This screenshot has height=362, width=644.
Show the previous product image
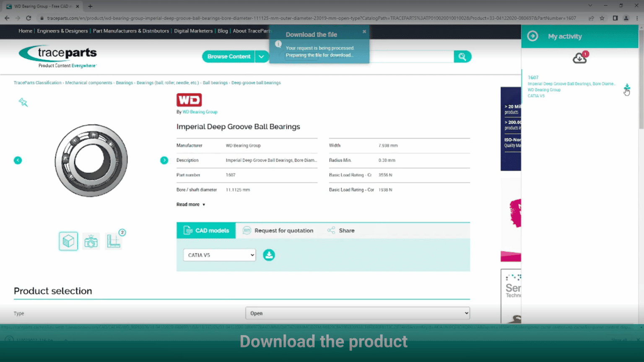point(18,160)
